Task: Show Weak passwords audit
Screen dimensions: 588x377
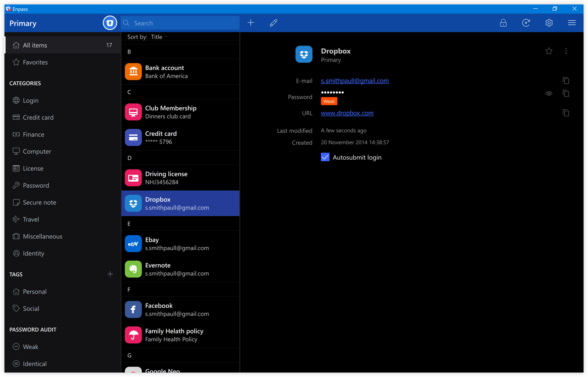Action: tap(63, 347)
